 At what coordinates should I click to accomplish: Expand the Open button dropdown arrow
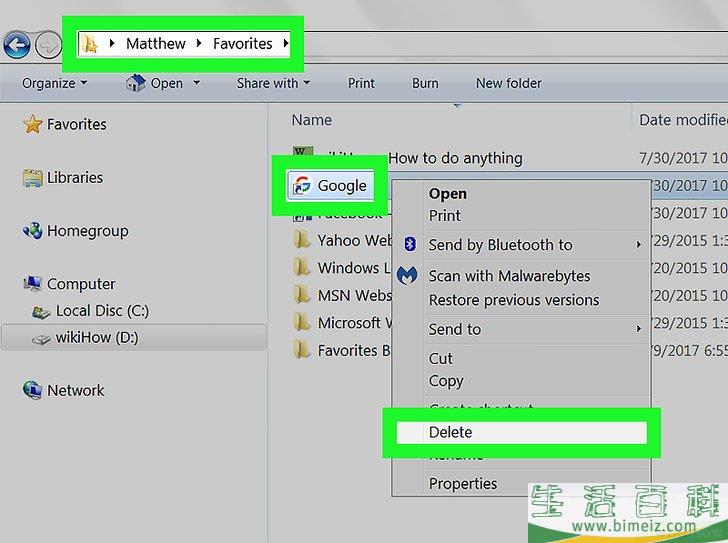tap(196, 83)
